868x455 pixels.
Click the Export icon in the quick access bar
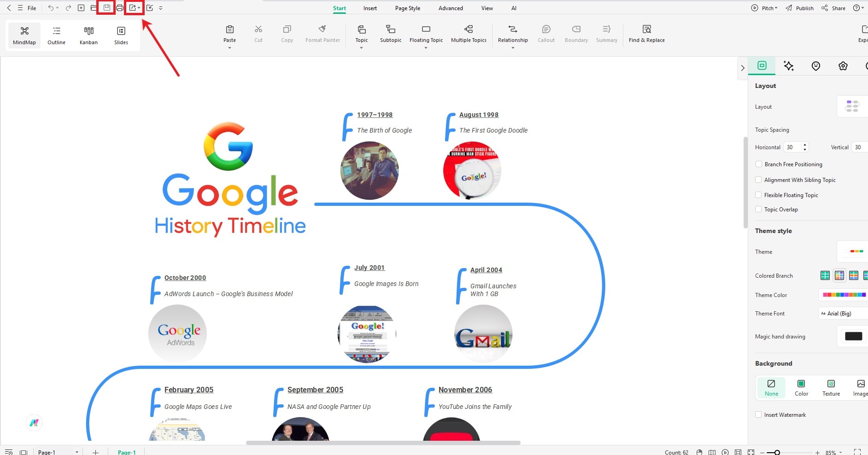(x=133, y=8)
